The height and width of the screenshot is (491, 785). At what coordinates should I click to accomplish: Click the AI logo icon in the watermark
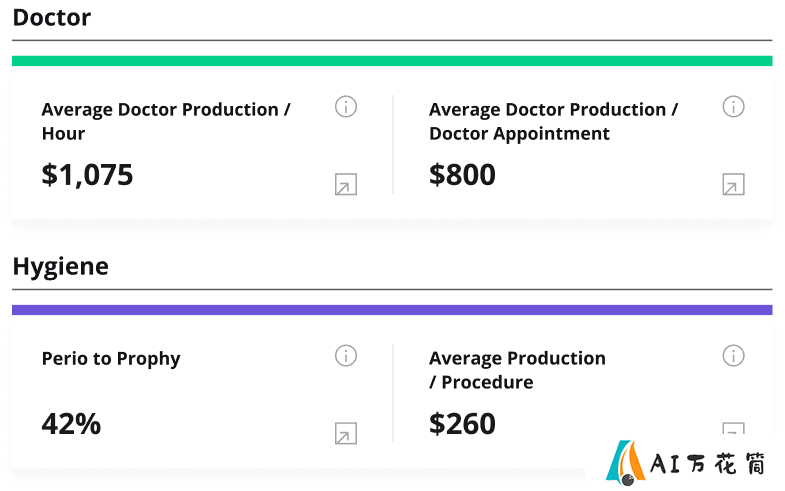[625, 463]
